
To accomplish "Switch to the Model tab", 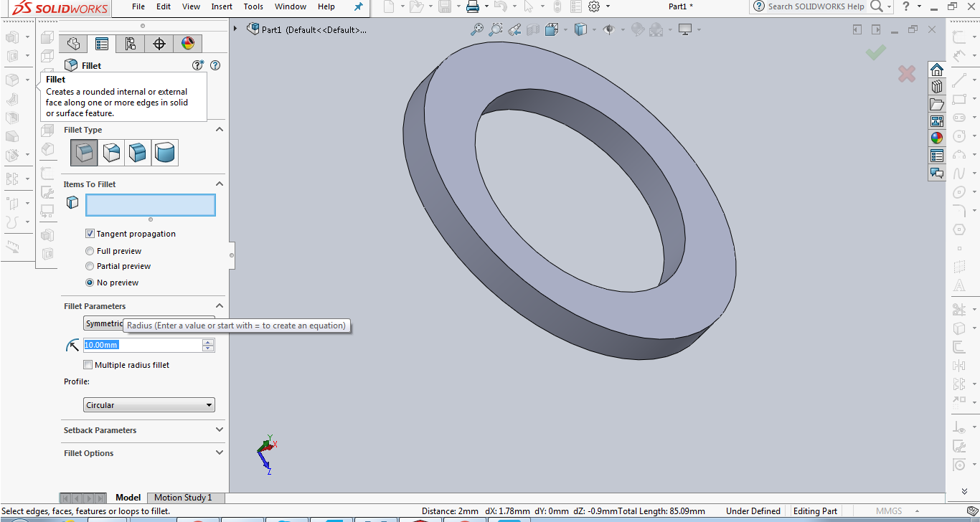I will [x=128, y=498].
